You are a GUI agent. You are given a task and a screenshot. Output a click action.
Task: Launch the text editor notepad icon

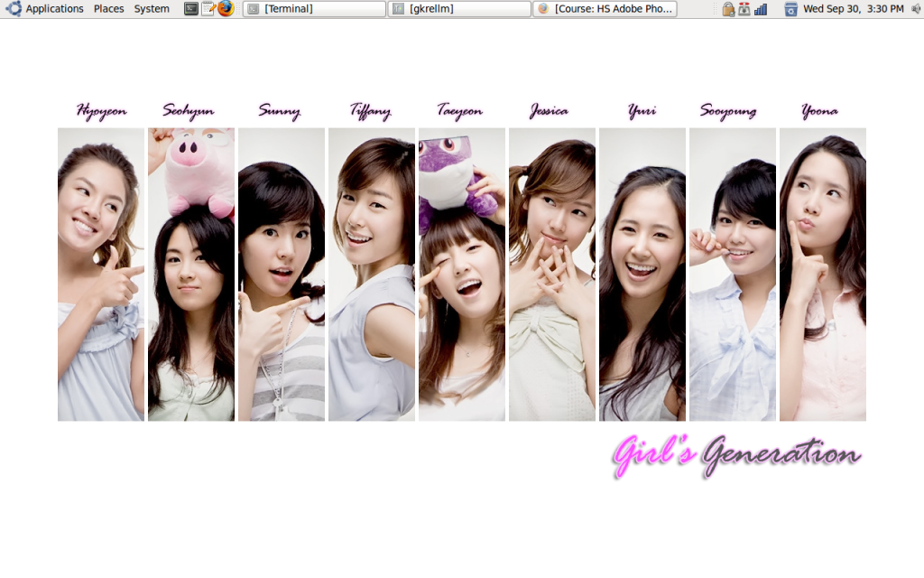point(208,8)
